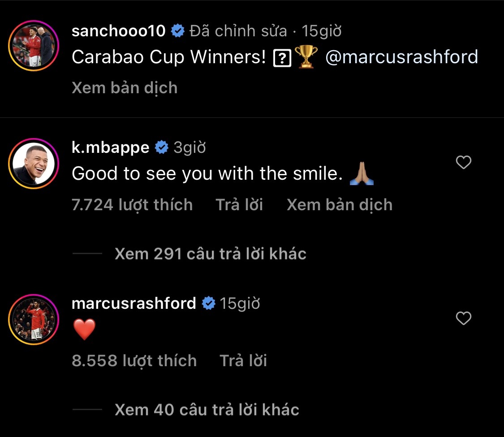This screenshot has width=504, height=437.
Task: Click the verified badge next to k.mbappe
Action: point(161,147)
